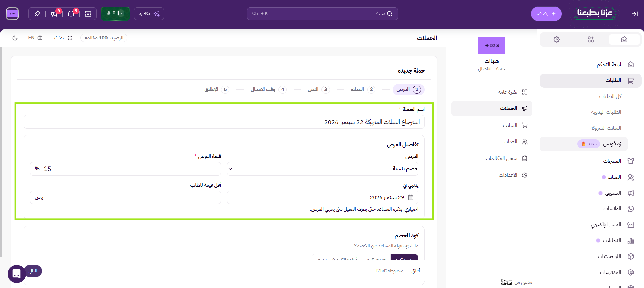This screenshot has height=288, width=644.
Task: Go to step 3 النص
Action: [318, 89]
